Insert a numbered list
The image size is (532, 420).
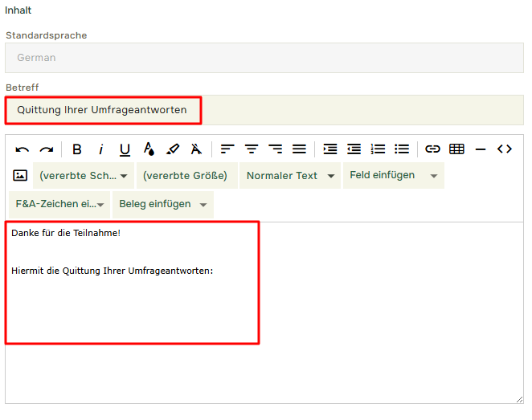tap(378, 149)
